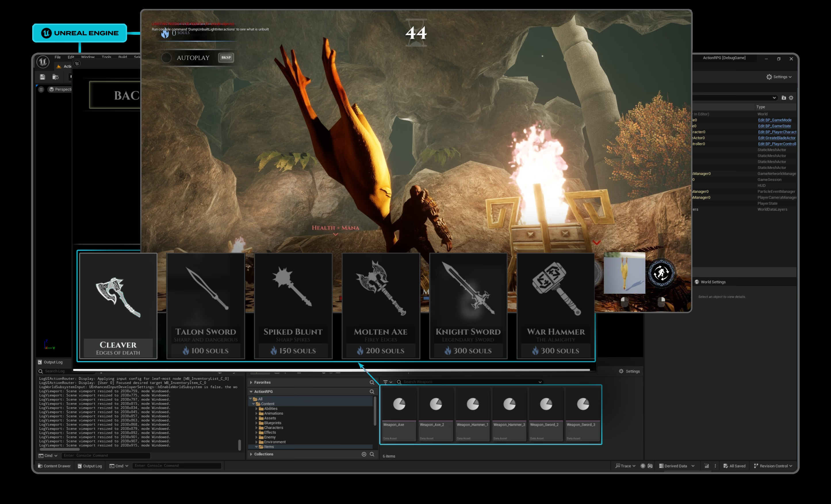831x504 pixels.
Task: Open the Content Drawer button
Action: (54, 466)
